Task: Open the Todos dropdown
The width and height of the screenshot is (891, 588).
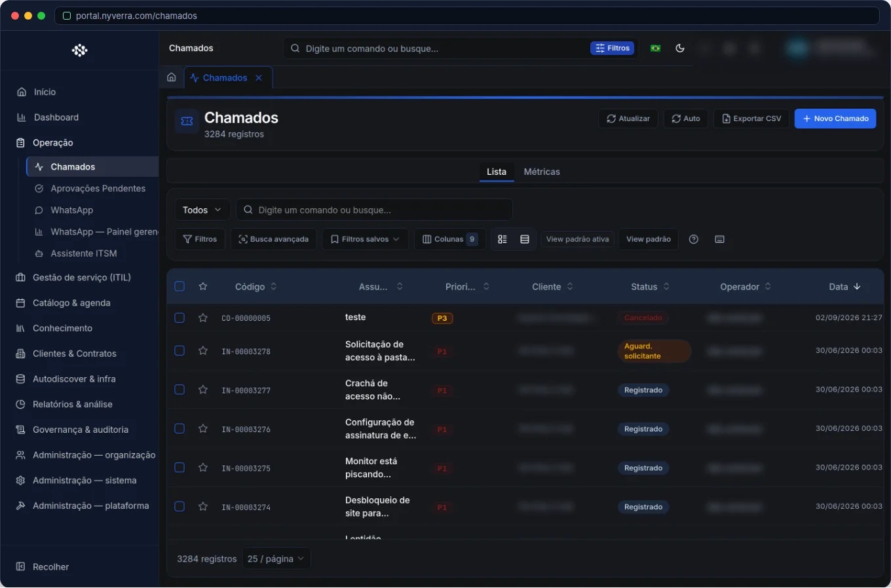Action: tap(202, 210)
